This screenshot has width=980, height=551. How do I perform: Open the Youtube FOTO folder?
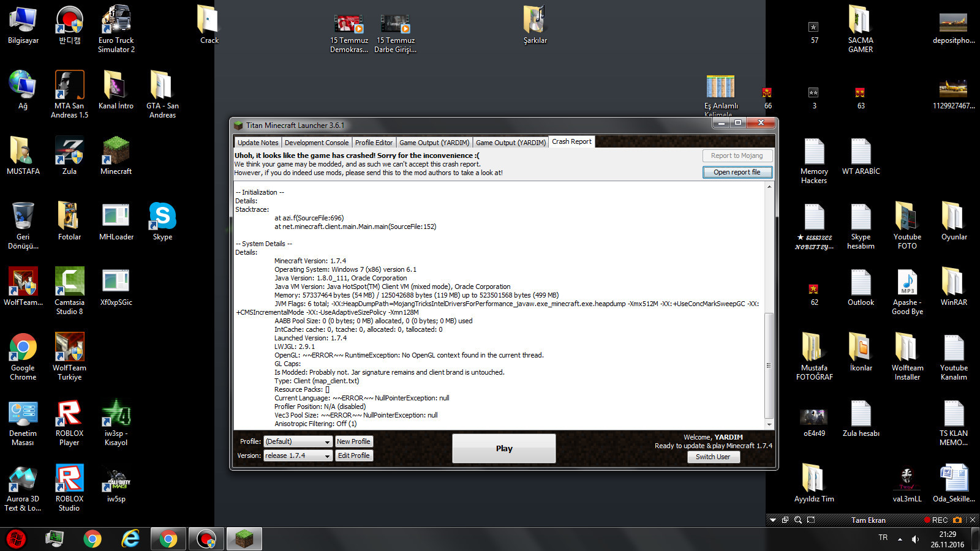pyautogui.click(x=907, y=225)
